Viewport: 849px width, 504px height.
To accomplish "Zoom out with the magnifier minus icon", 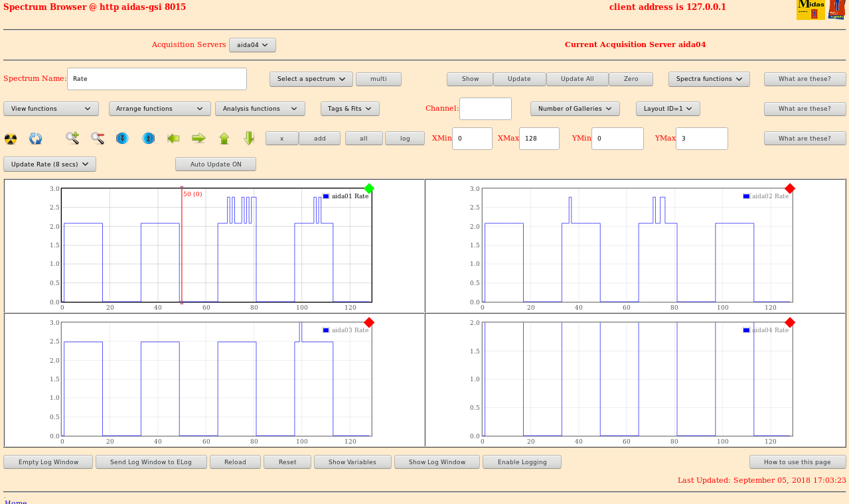I will click(98, 139).
